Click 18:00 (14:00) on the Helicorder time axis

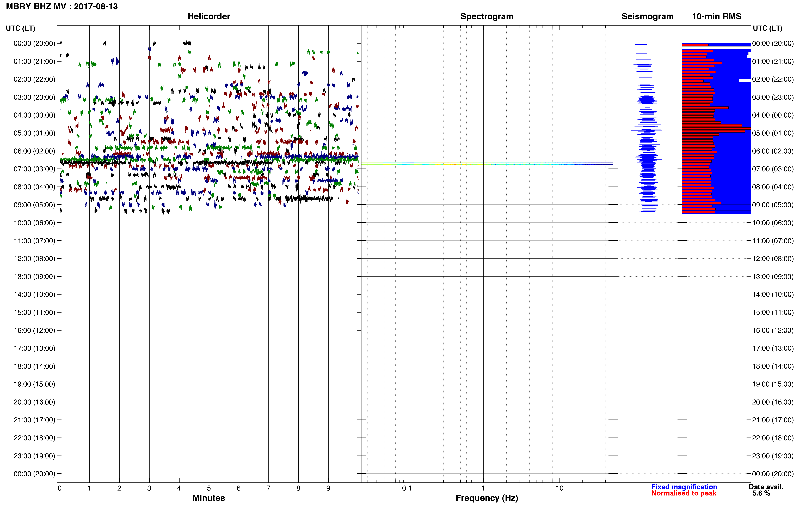click(34, 366)
